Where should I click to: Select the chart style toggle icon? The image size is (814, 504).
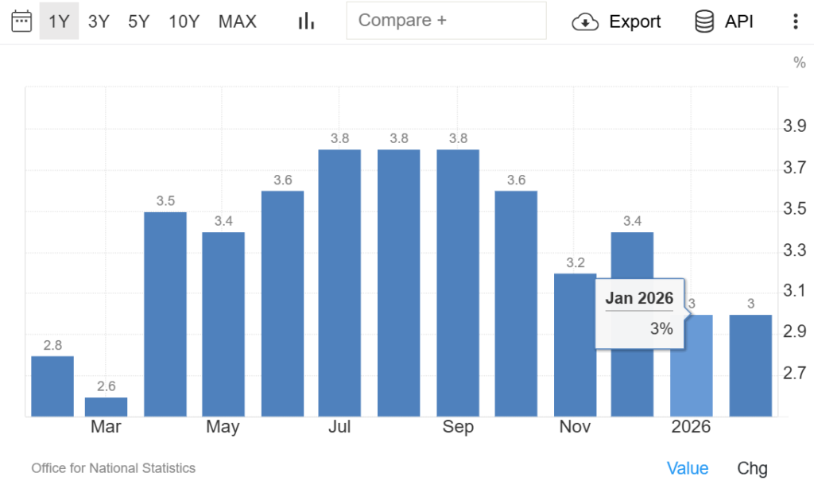(305, 21)
